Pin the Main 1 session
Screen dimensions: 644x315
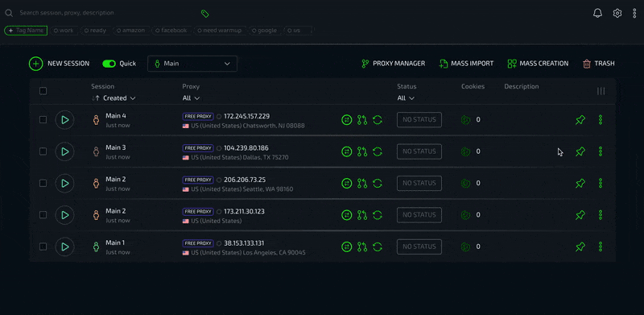(x=580, y=247)
